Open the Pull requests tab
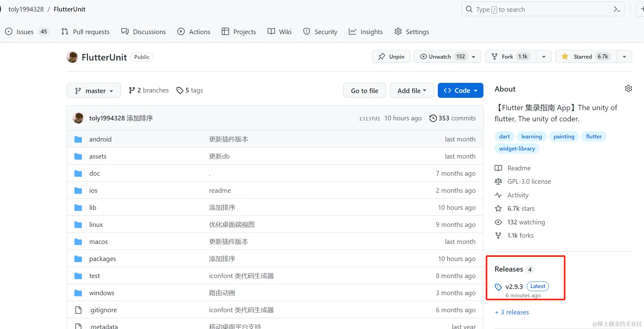The width and height of the screenshot is (644, 329). pos(86,32)
